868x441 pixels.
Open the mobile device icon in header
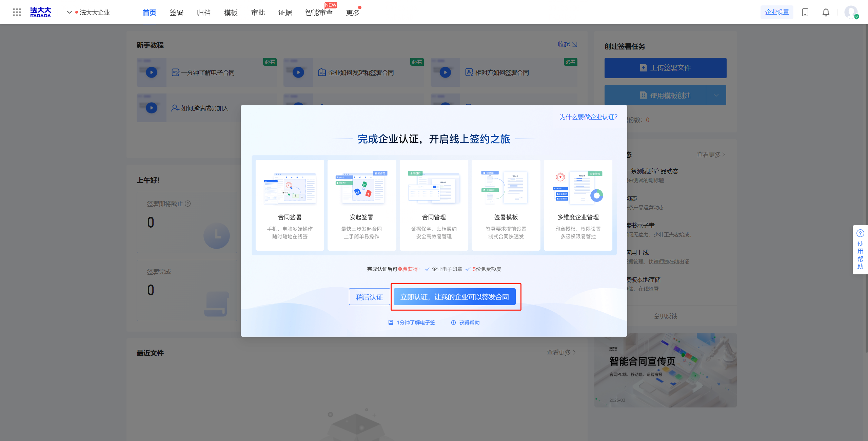805,12
